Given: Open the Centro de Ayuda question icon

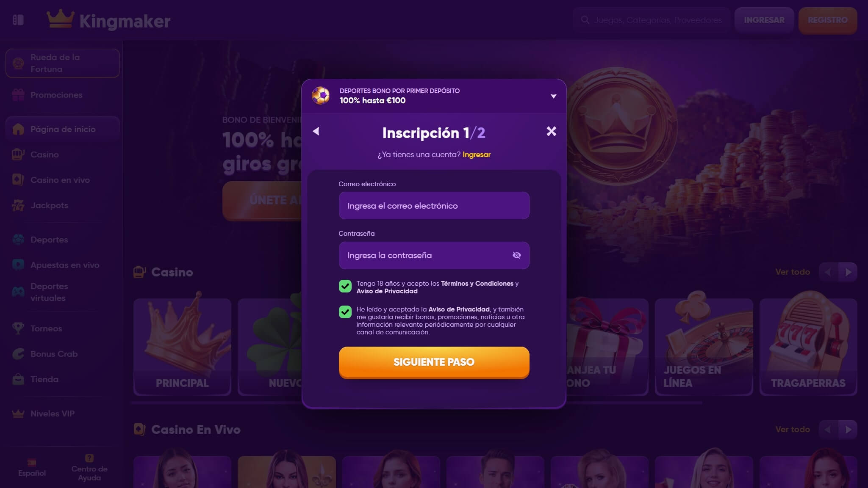Looking at the screenshot, I should (89, 458).
